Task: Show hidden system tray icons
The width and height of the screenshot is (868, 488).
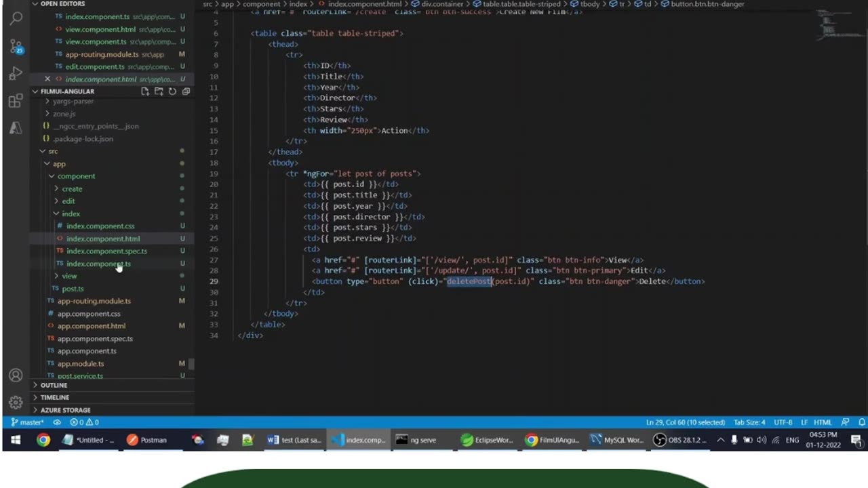Action: click(x=720, y=440)
